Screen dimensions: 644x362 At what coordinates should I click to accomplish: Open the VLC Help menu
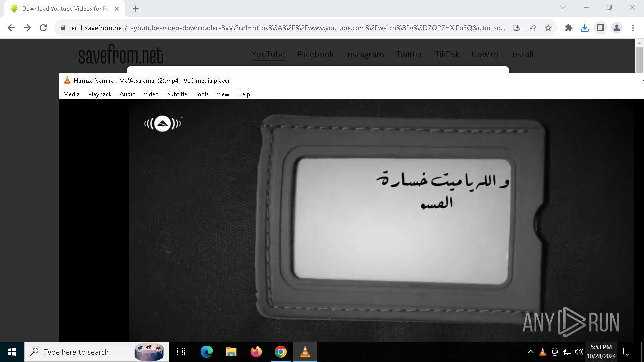[244, 94]
